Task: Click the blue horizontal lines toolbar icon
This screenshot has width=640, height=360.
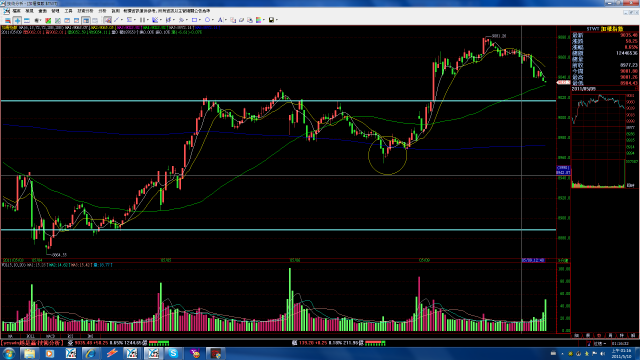Action: click(27, 20)
